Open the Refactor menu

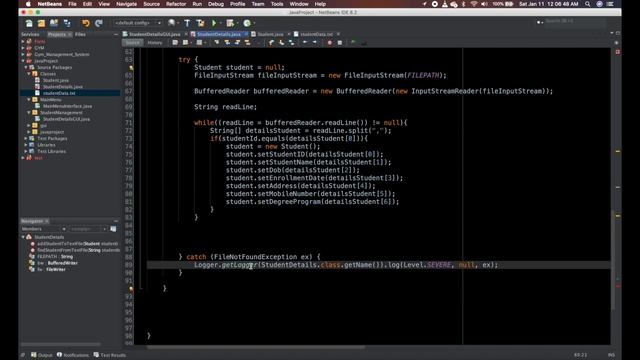click(x=176, y=4)
